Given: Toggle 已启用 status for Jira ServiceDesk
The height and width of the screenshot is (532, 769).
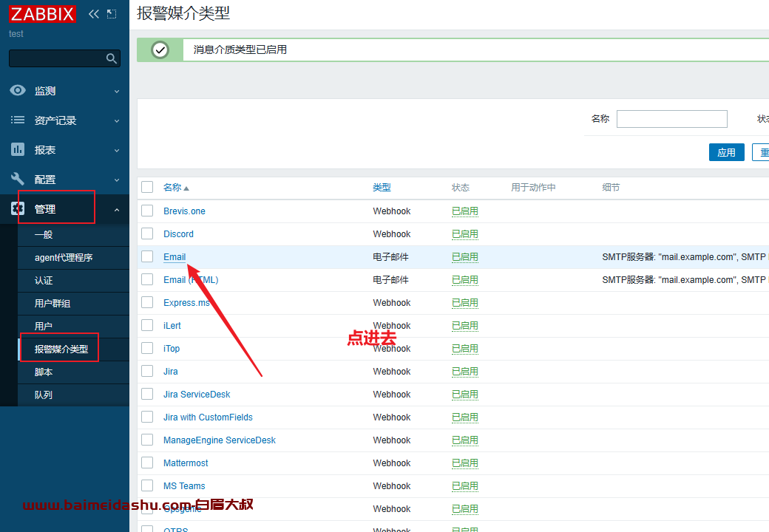Looking at the screenshot, I should tap(465, 395).
